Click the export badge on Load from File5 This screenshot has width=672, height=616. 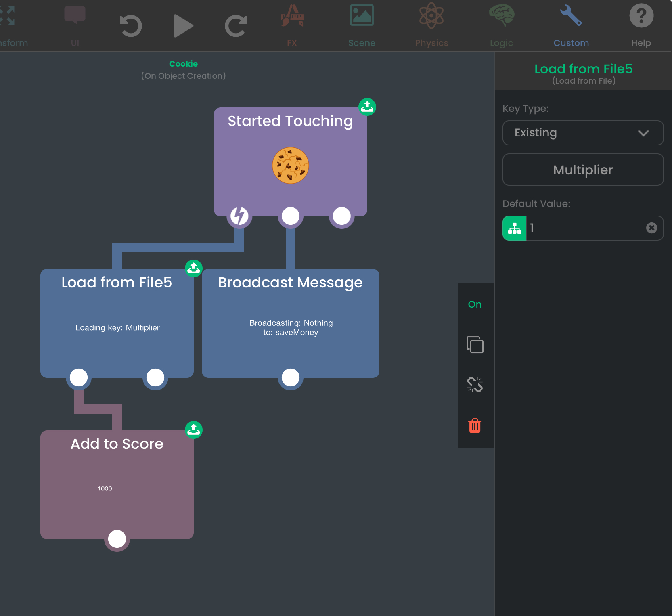tap(194, 268)
